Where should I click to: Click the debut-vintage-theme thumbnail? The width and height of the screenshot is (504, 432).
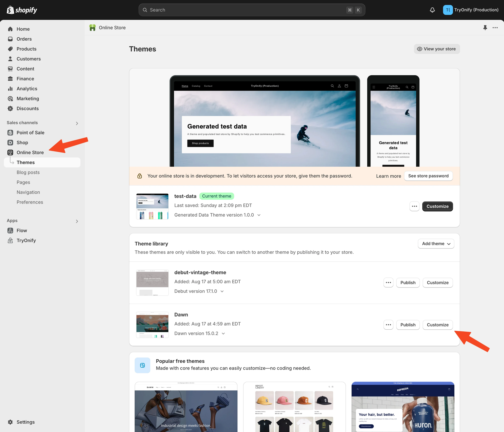(152, 282)
